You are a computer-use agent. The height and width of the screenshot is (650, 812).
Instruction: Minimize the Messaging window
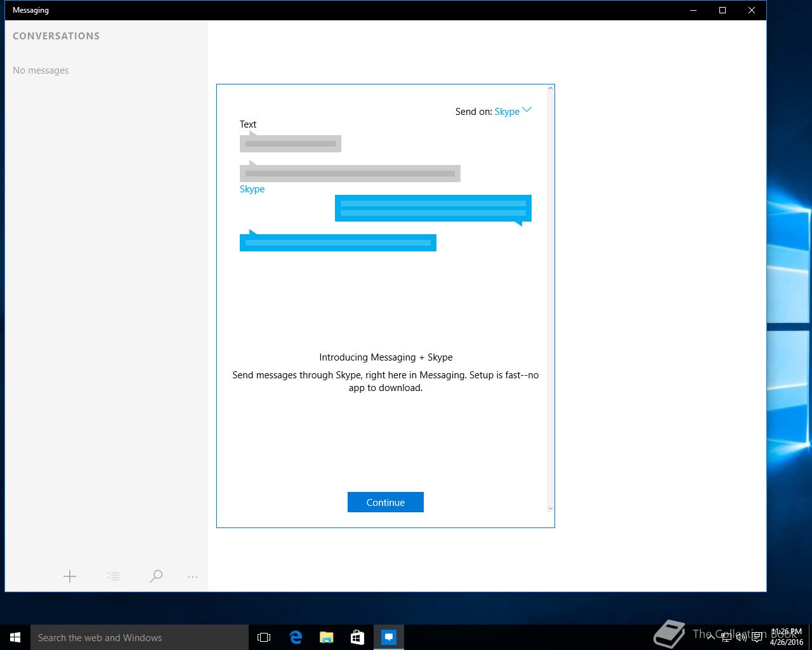693,10
